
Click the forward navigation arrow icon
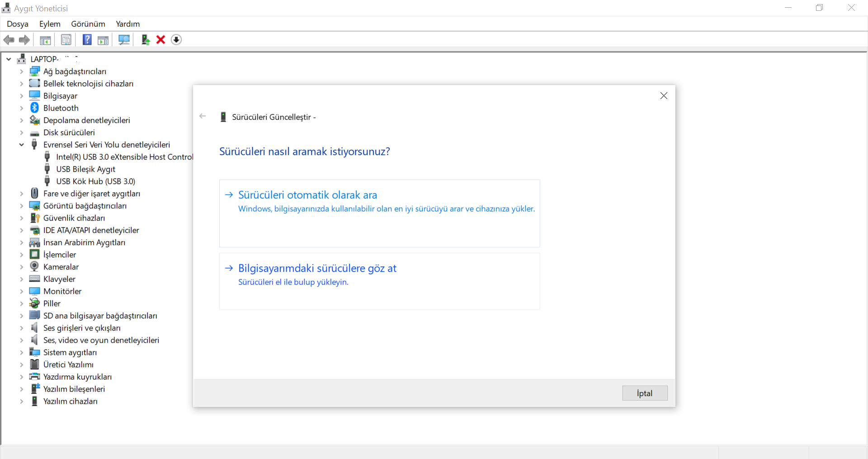click(x=24, y=40)
